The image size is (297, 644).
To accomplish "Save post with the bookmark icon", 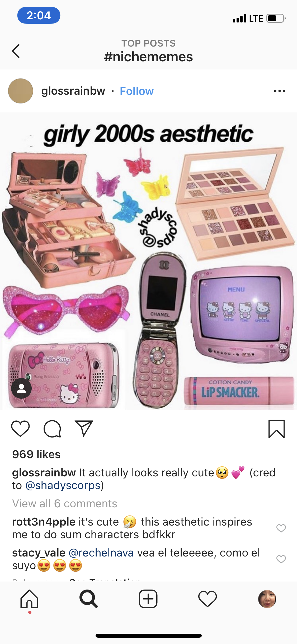I will click(276, 429).
